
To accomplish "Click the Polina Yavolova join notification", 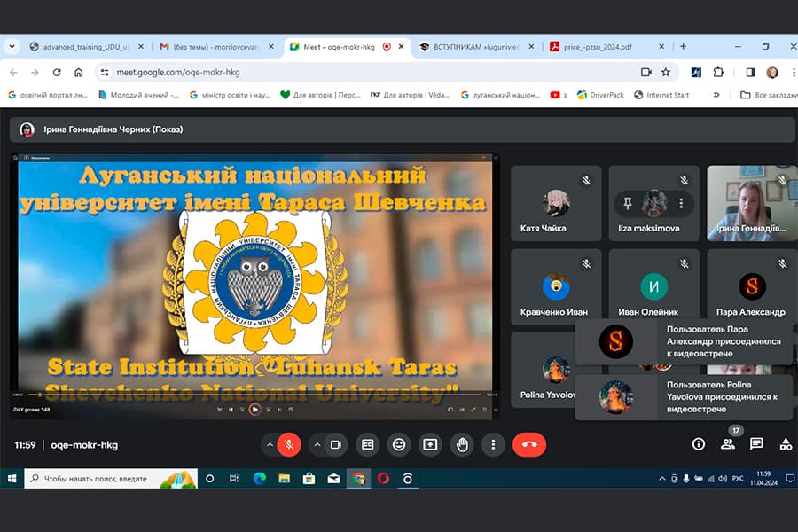I will pyautogui.click(x=684, y=397).
